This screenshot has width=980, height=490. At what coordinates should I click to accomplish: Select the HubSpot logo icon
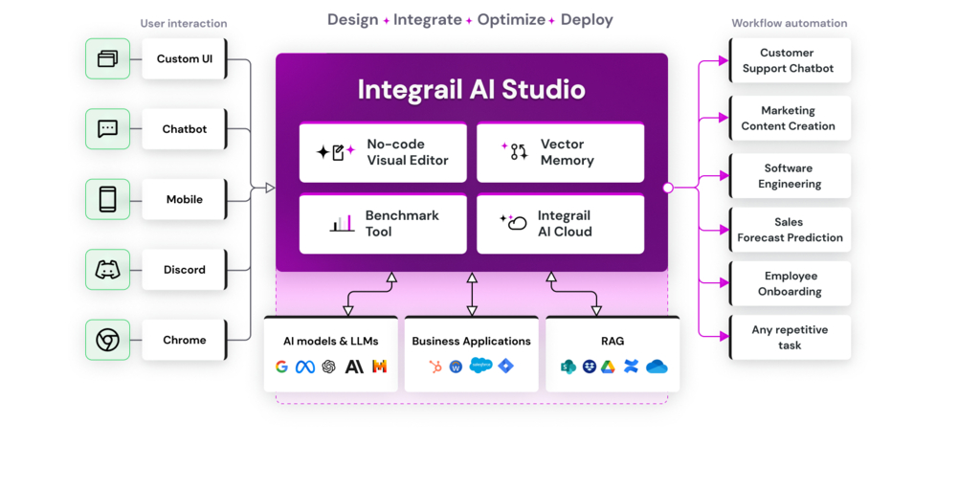pos(435,367)
